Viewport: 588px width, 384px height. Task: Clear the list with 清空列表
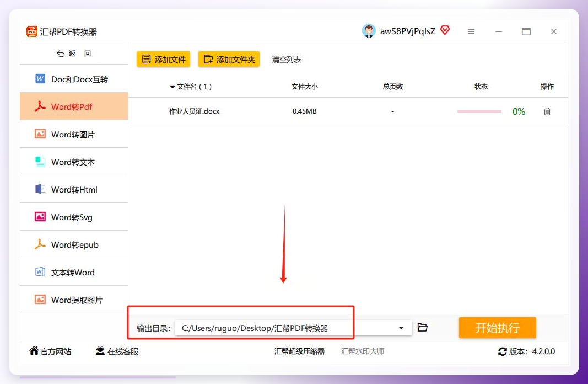tap(287, 60)
